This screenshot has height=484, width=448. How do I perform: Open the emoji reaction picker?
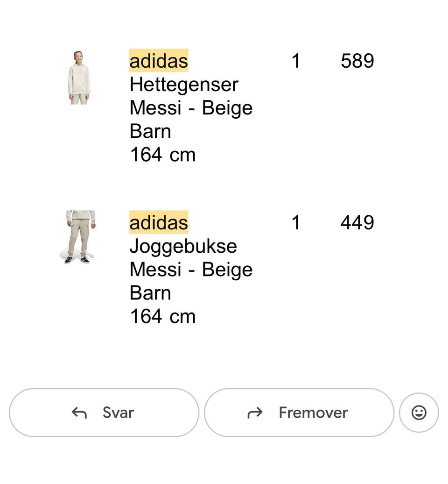(x=419, y=413)
